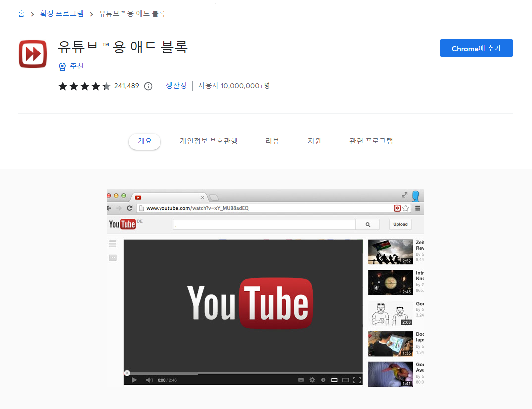
Task: Click the 사용자 10,000,000+명 text
Action: point(234,86)
